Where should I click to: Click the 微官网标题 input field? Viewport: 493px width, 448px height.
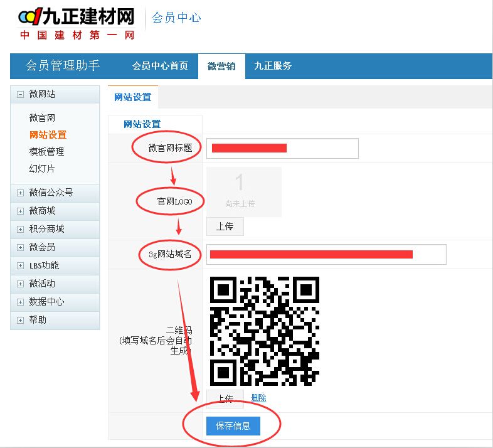(282, 148)
